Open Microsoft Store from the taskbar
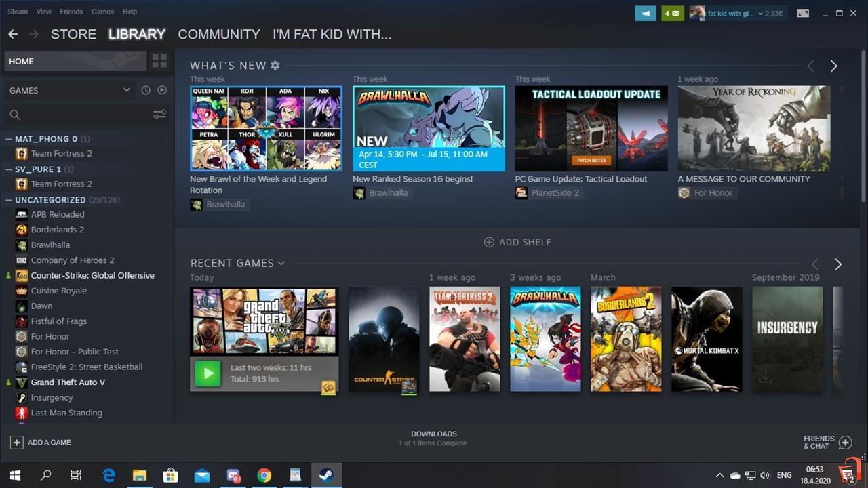 click(x=171, y=476)
